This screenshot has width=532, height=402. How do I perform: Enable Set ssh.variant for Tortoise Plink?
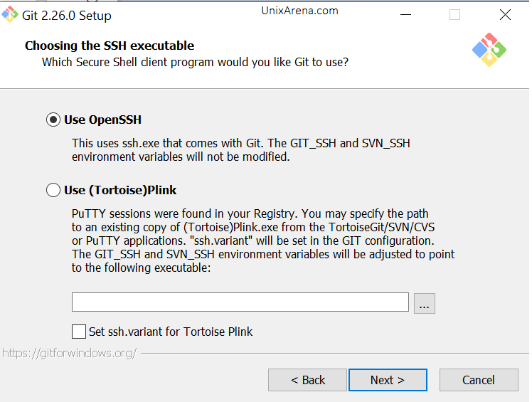pyautogui.click(x=79, y=332)
